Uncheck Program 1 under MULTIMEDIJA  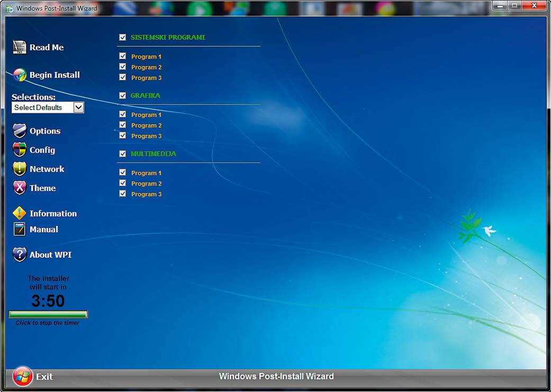[122, 172]
